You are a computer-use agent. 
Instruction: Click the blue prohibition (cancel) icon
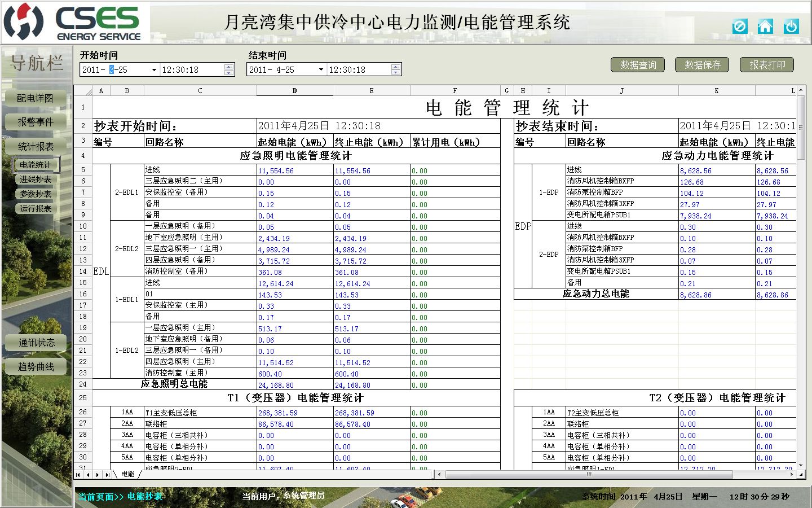740,27
